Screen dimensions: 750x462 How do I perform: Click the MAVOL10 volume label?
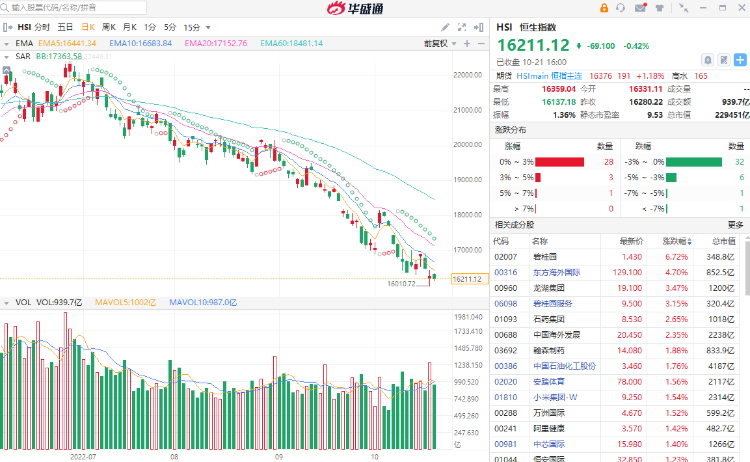[203, 303]
